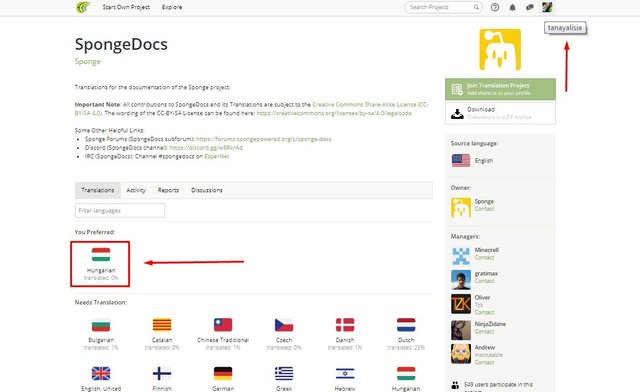The image size is (640, 392).
Task: Open Bulgarian translation flag
Action: (101, 325)
